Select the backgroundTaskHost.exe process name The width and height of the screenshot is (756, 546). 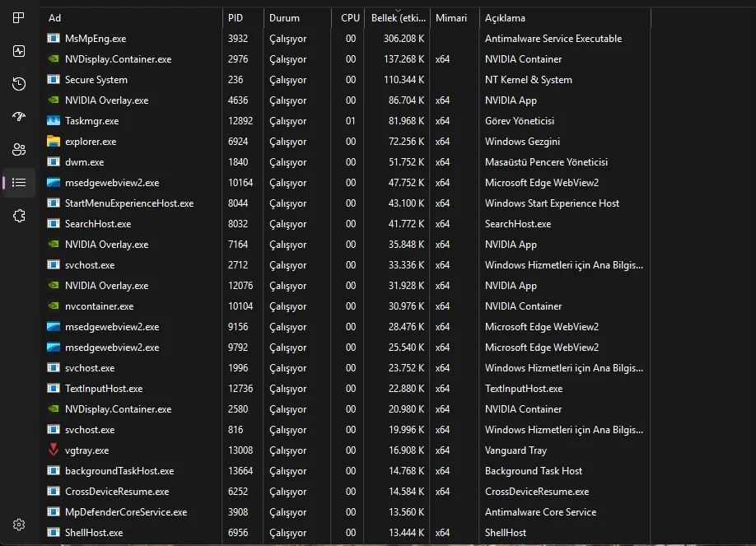point(119,471)
